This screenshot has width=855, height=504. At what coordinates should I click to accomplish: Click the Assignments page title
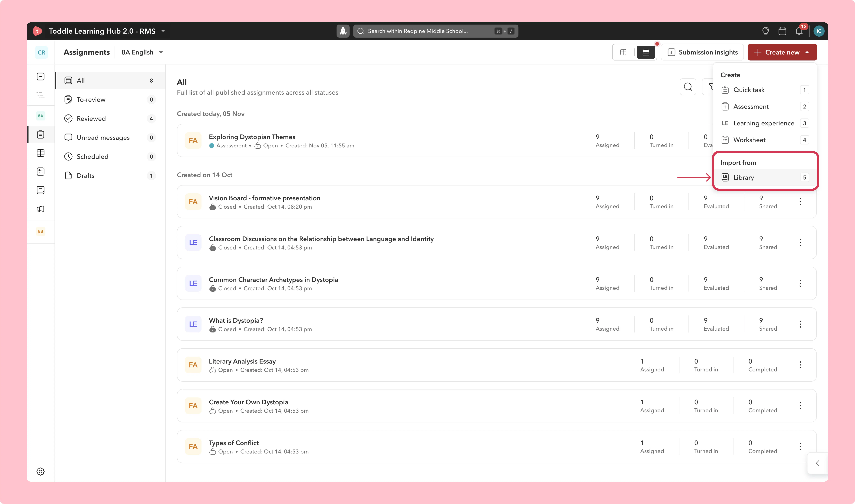coord(87,52)
